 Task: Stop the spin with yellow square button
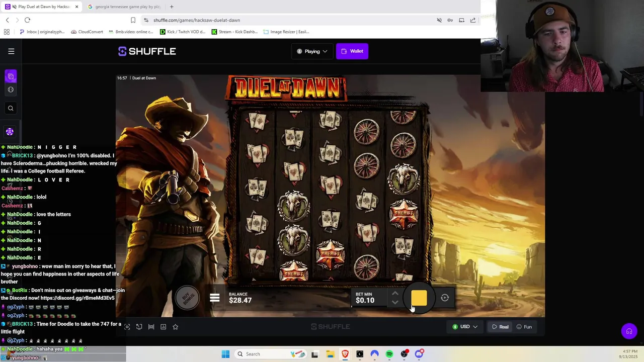[419, 298]
